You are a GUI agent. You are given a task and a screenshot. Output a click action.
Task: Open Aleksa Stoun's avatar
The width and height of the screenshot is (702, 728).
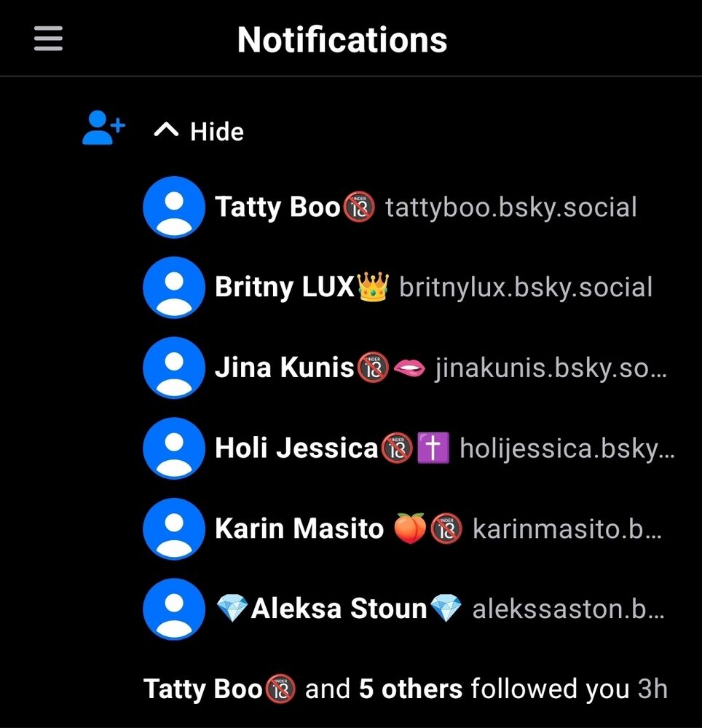point(174,609)
